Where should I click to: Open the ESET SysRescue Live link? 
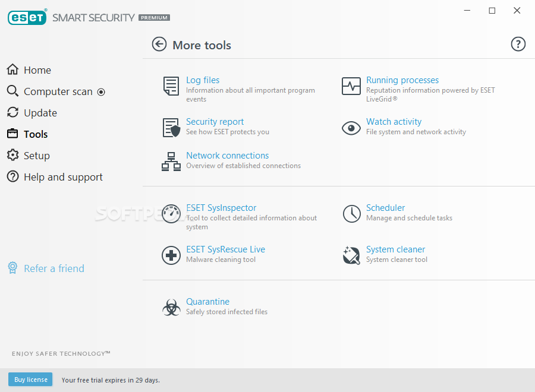click(225, 249)
